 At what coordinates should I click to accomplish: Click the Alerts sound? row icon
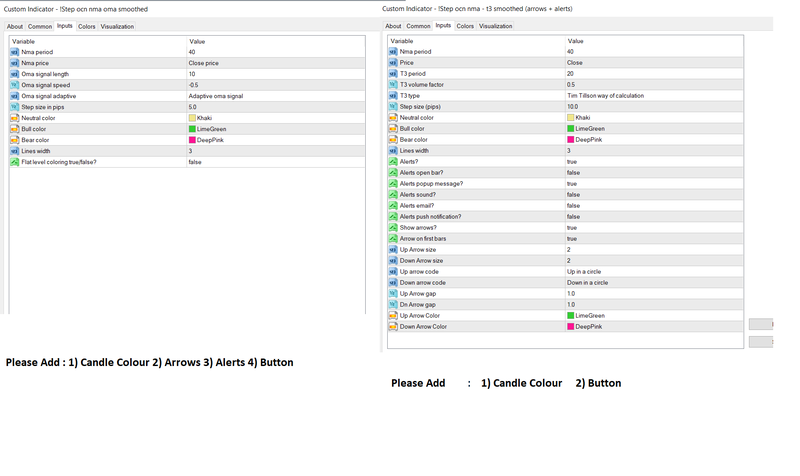[393, 195]
